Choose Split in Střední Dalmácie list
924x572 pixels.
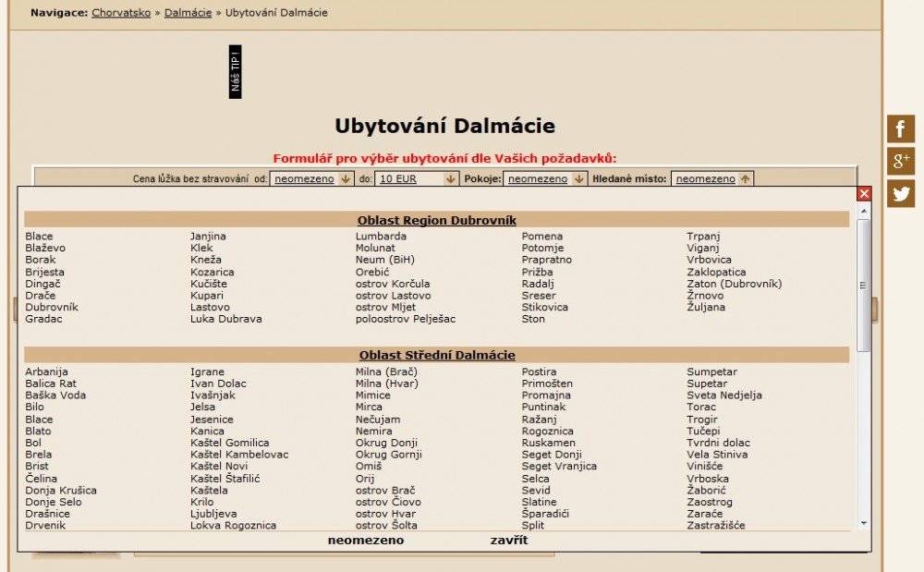pyautogui.click(x=533, y=525)
